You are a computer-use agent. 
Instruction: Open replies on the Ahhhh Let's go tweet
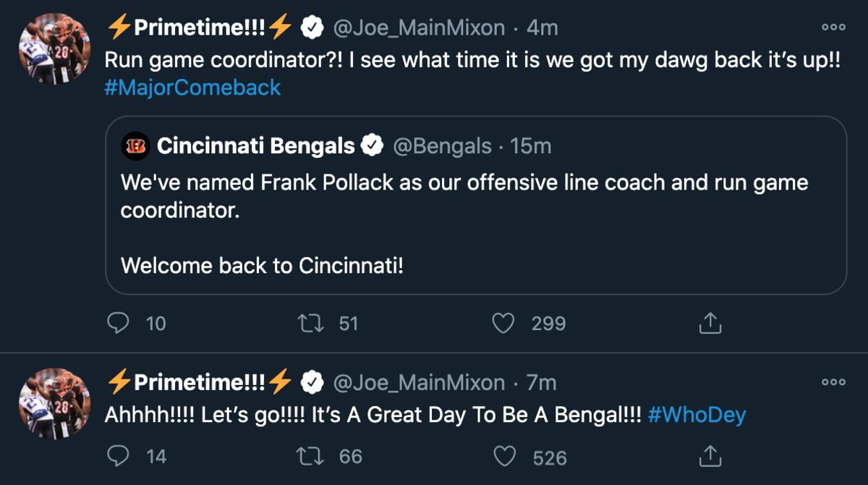[x=119, y=457]
